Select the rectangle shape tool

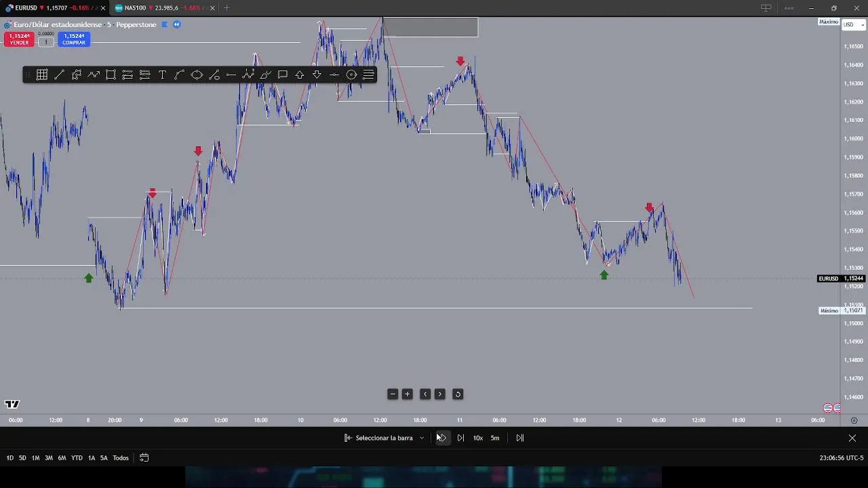point(111,75)
